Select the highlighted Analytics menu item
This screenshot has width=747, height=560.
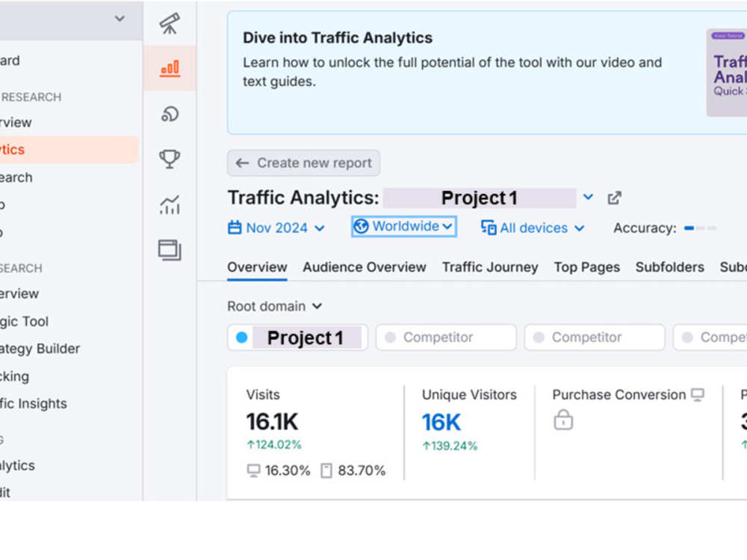(x=69, y=149)
